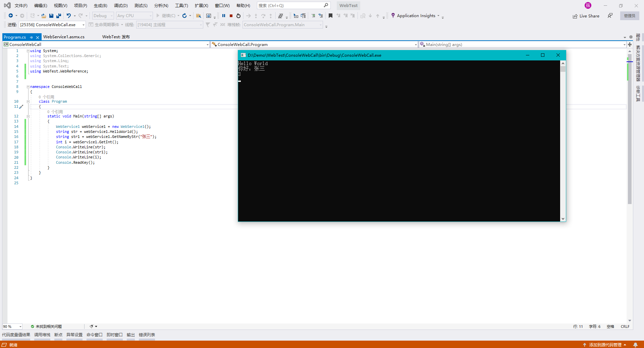Switch to the WebService1.asmx.cs tab

coord(64,37)
